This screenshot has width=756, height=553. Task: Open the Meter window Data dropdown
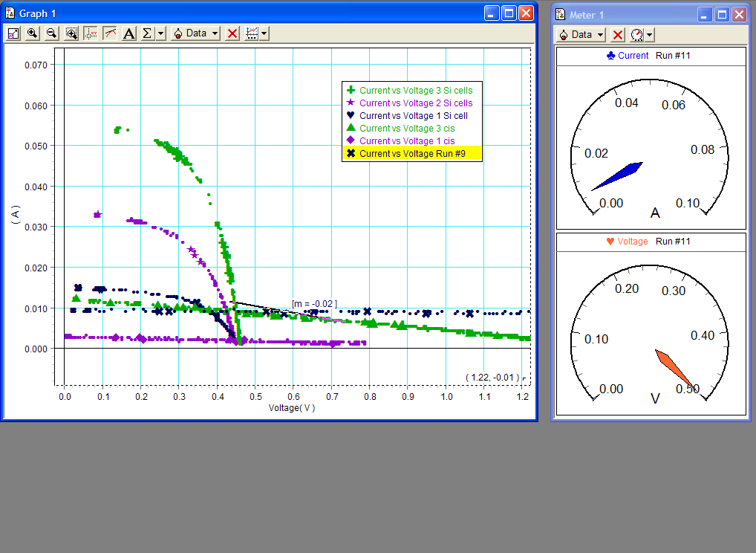pos(581,35)
